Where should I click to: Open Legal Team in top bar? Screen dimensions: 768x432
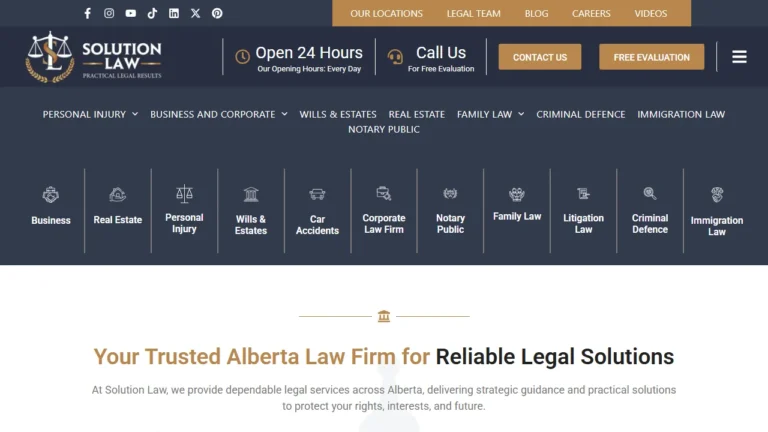474,14
